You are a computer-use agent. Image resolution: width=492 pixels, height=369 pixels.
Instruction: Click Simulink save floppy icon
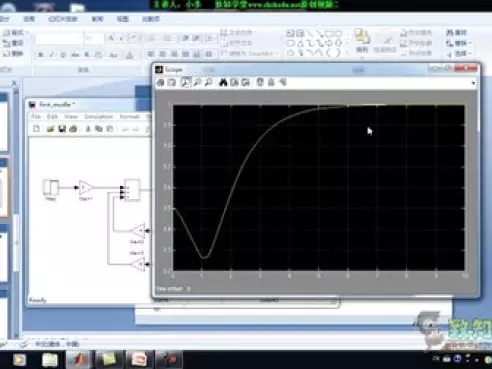(62, 129)
